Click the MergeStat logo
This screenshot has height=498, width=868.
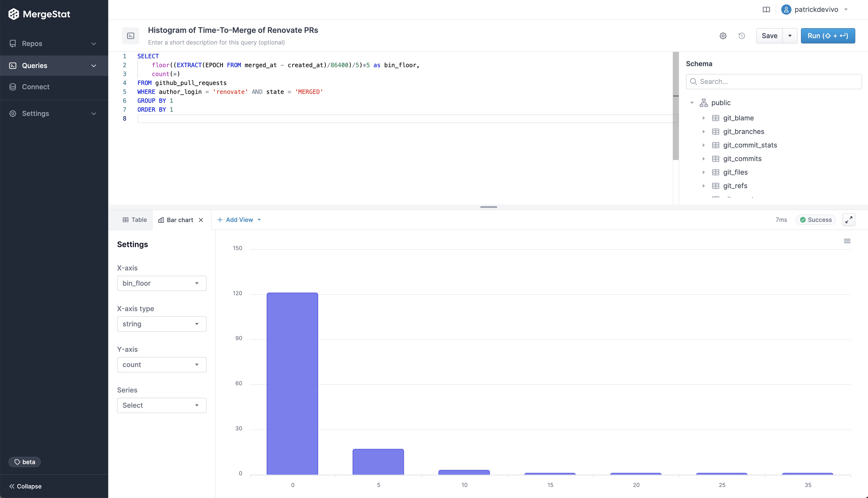pos(39,14)
